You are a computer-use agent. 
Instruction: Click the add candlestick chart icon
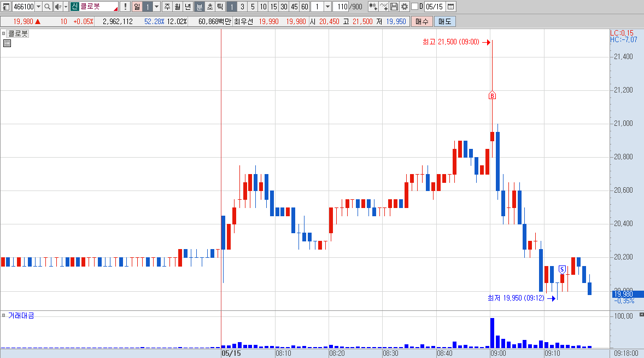click(373, 7)
